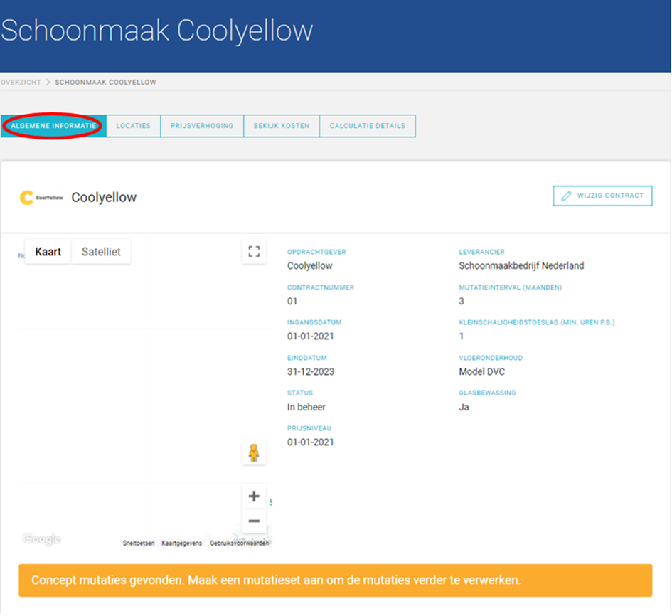Click the Contractnummer field label
Screen dimensions: 672x616
tap(321, 287)
